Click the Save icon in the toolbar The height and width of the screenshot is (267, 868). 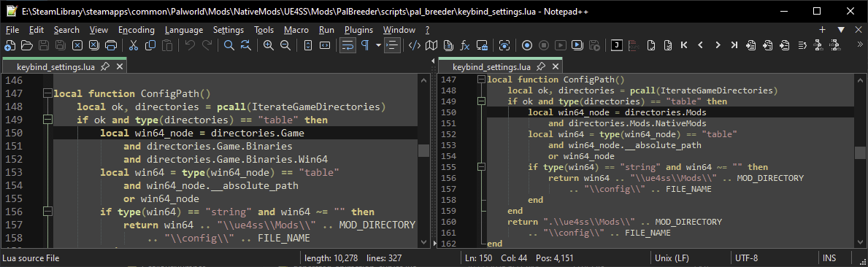[44, 45]
